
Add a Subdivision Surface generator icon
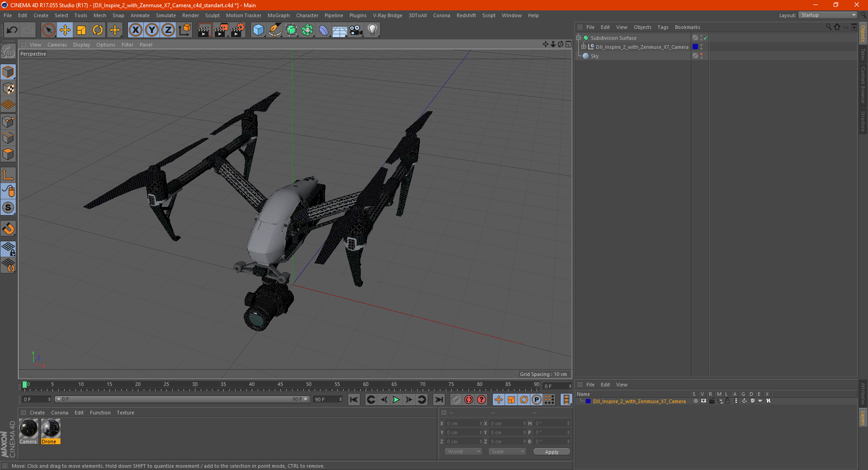291,30
